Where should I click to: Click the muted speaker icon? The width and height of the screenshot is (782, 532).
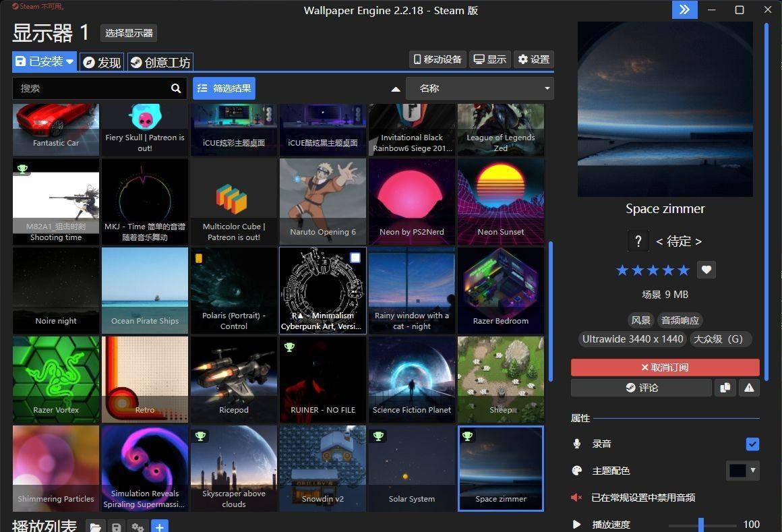[x=576, y=497]
